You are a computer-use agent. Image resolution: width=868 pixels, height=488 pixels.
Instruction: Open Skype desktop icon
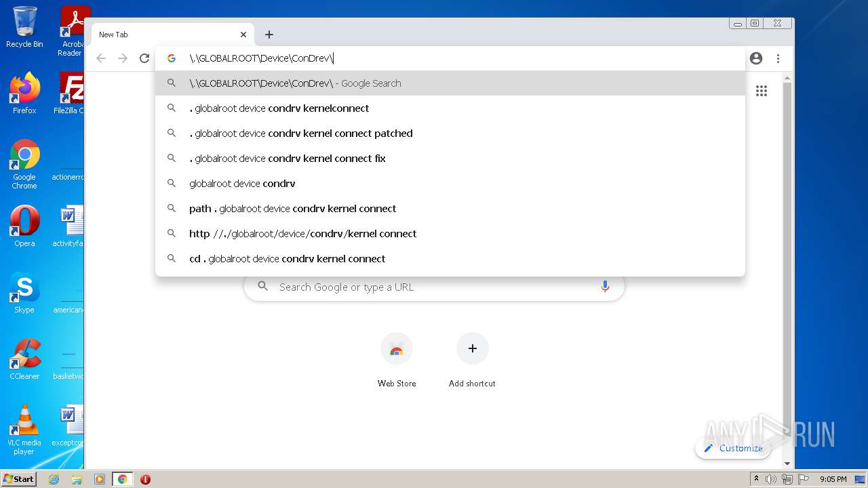24,292
